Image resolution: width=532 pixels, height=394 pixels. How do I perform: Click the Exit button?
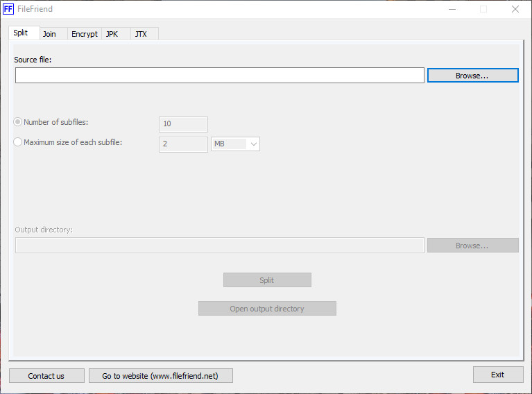pos(498,375)
